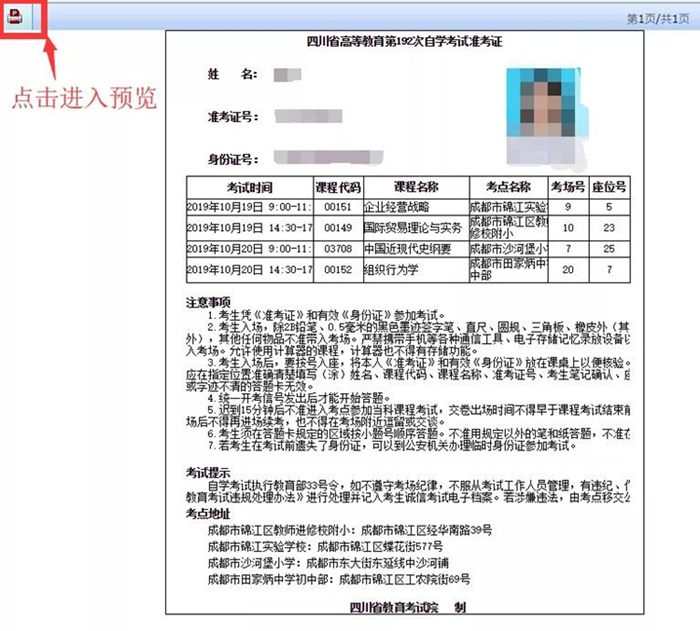Click the 考场号 column header
The width and height of the screenshot is (700, 631).
(568, 187)
